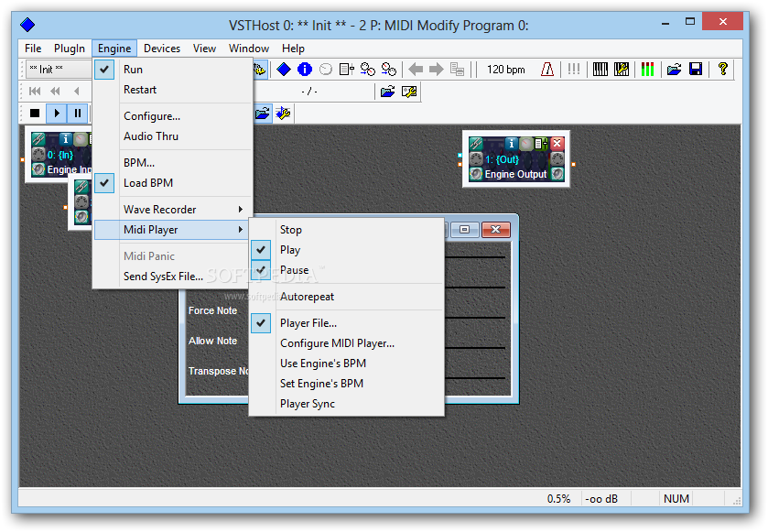768x532 pixels.
Task: Toggle Load BPM checked item
Action: click(173, 183)
